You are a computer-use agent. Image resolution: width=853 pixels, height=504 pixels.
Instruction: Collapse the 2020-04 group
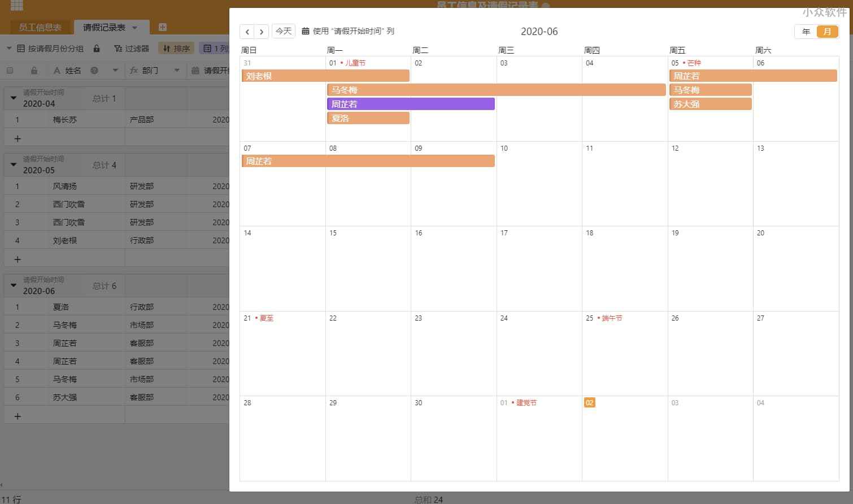[x=14, y=98]
